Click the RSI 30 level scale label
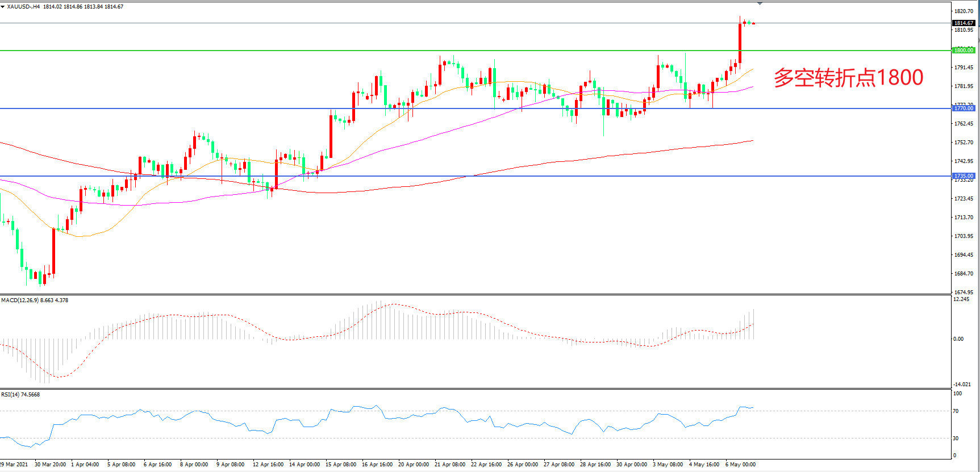This screenshot has height=472, width=980. click(x=956, y=438)
